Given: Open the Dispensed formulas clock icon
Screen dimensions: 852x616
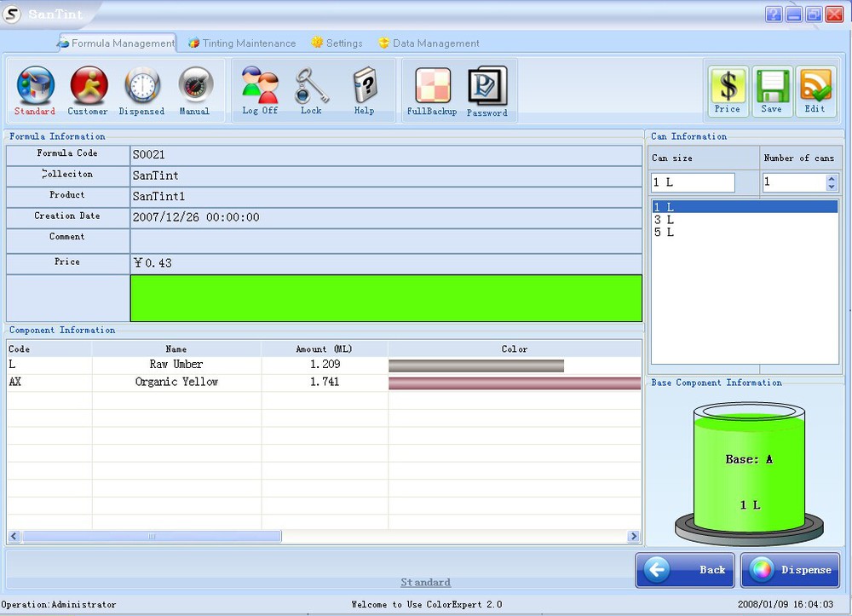Looking at the screenshot, I should click(x=141, y=90).
